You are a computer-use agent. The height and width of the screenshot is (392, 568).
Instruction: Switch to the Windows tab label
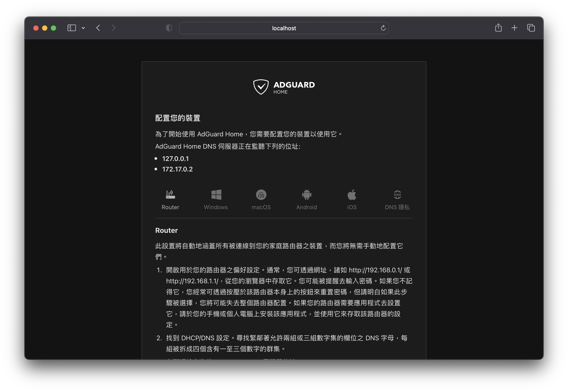click(x=216, y=207)
